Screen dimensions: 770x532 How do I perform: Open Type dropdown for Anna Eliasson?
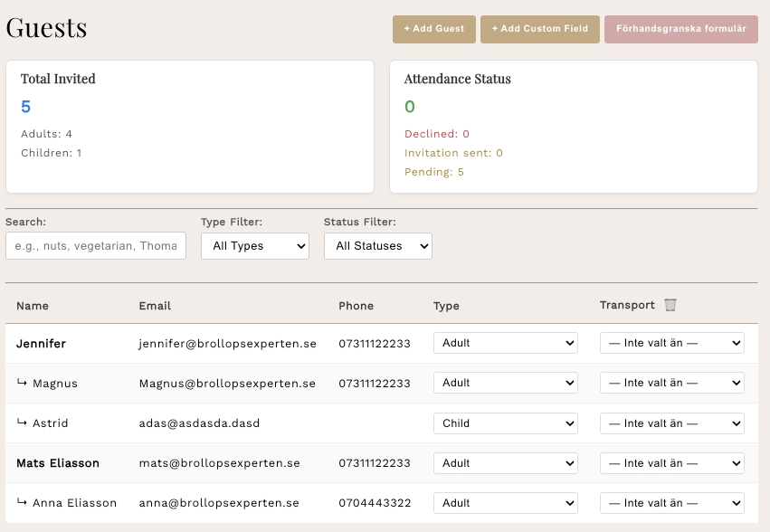tap(505, 503)
